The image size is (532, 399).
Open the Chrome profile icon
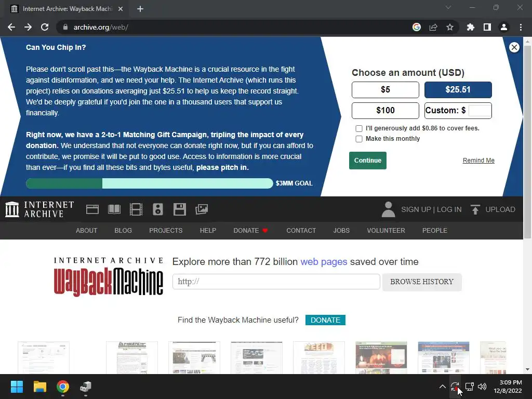pos(504,27)
